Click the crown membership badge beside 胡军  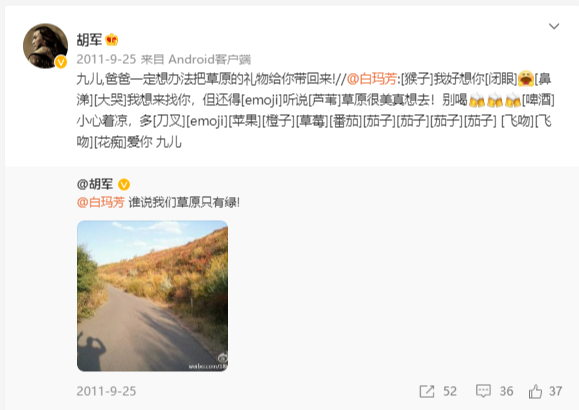[112, 40]
